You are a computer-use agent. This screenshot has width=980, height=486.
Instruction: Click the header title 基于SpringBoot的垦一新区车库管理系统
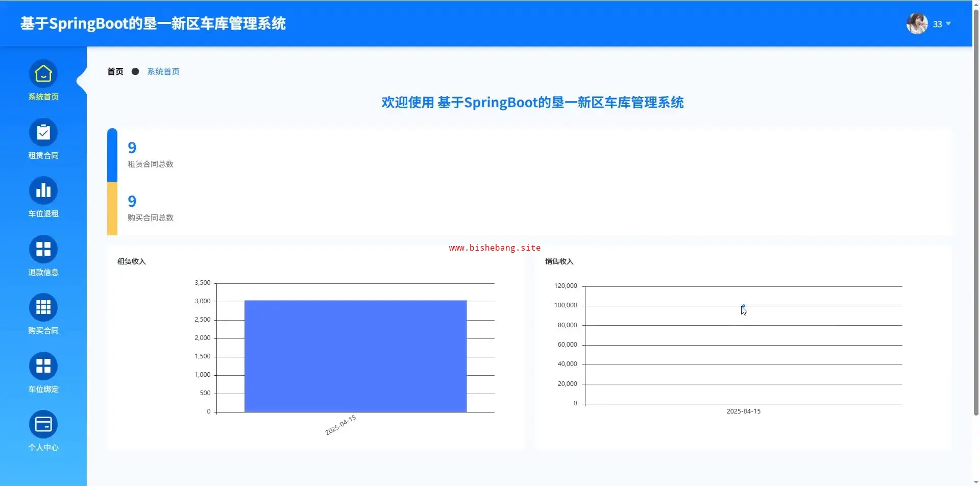point(153,23)
